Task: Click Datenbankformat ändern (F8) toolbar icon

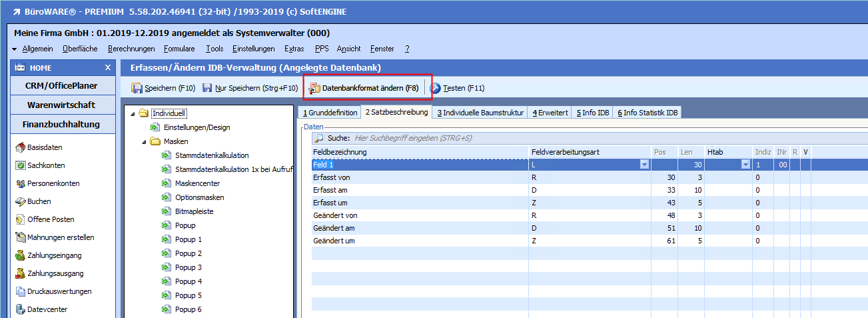Action: [314, 88]
